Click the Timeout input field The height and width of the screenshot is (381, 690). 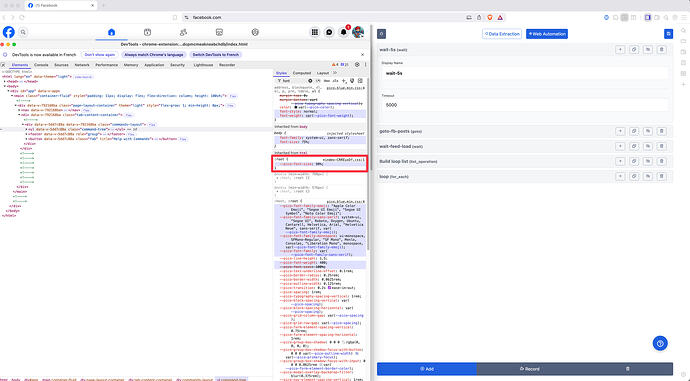tap(525, 105)
